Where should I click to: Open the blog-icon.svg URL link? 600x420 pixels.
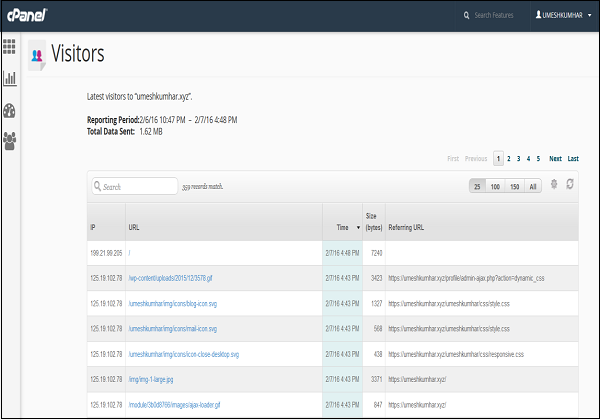tap(173, 301)
